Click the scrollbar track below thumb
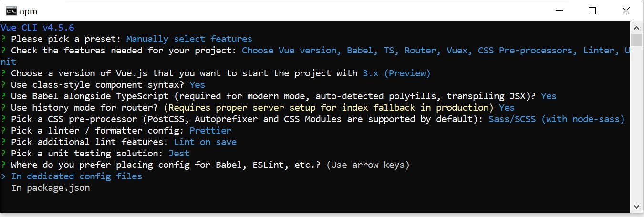 [x=636, y=124]
